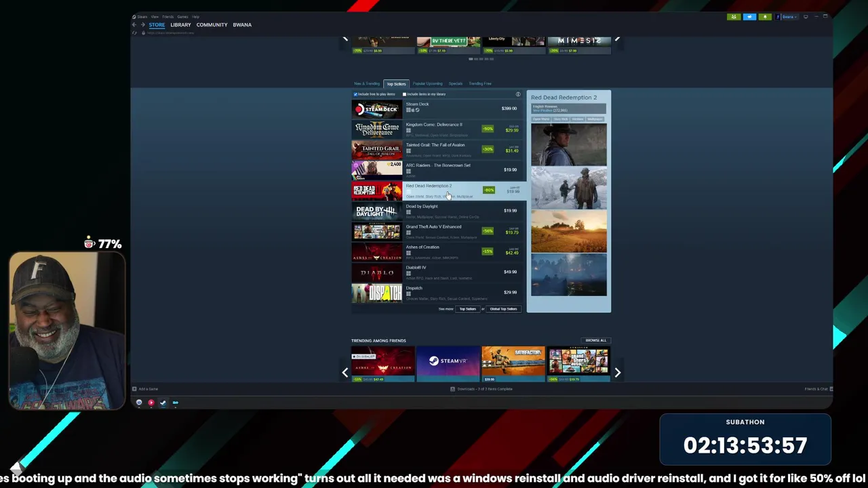
Task: Open Friends & Chat
Action: 818,389
